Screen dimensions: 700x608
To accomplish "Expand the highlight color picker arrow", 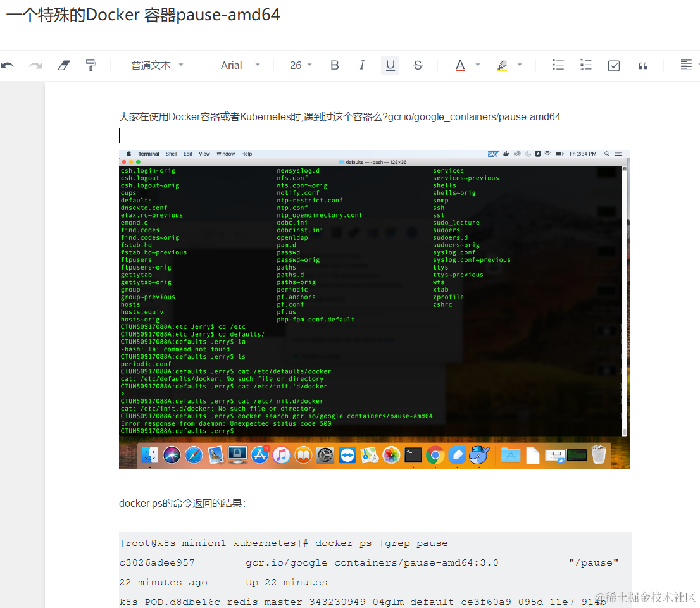I will [x=520, y=65].
